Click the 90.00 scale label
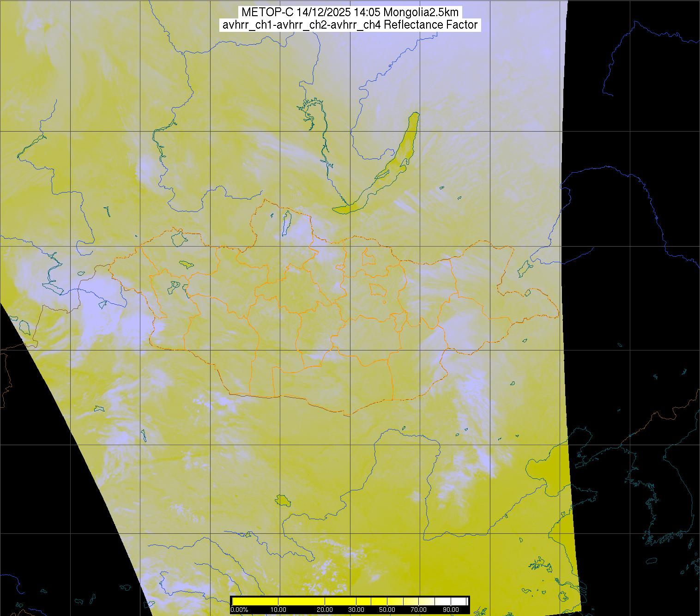Viewport: 700px width, 616px height. (x=450, y=610)
